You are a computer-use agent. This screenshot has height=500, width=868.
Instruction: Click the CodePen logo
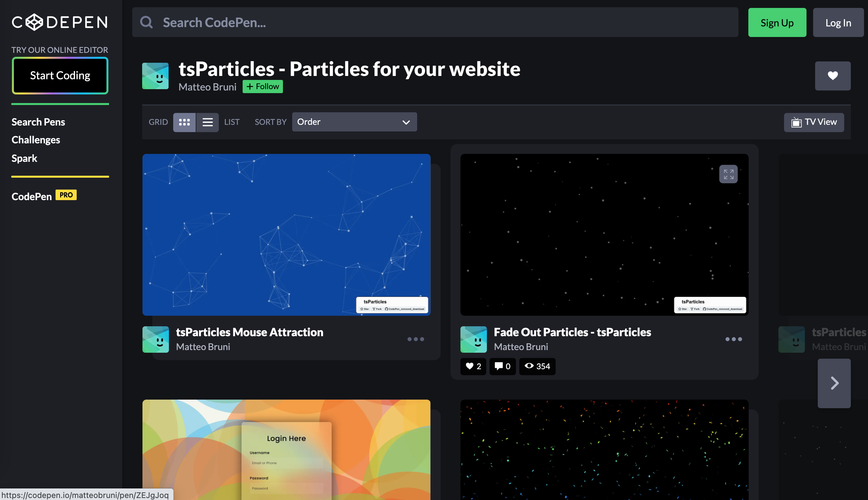[x=60, y=22]
